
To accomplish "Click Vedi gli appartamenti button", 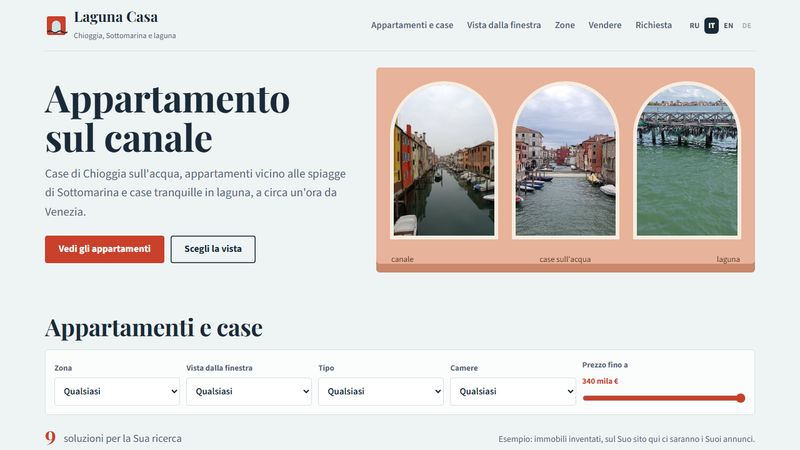I will 105,249.
